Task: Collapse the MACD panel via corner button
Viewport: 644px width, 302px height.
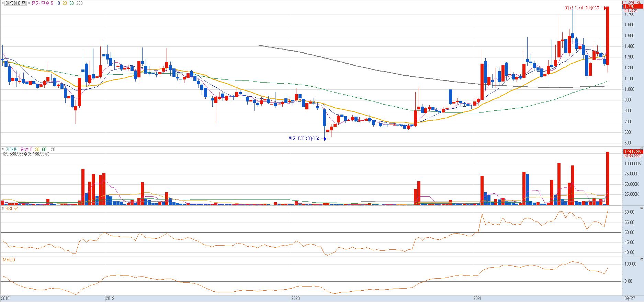Action: [642, 259]
